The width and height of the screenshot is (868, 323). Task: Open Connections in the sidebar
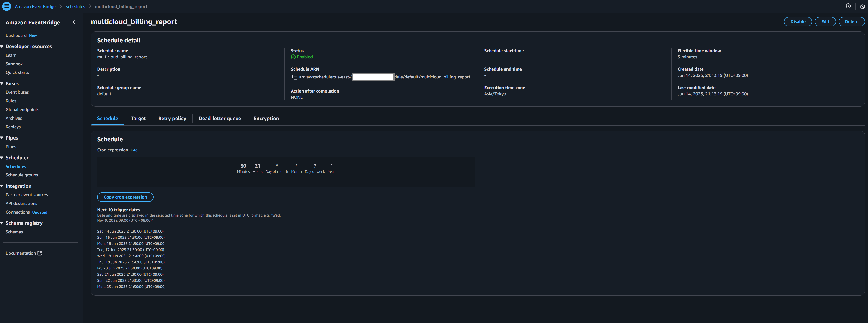tap(18, 212)
